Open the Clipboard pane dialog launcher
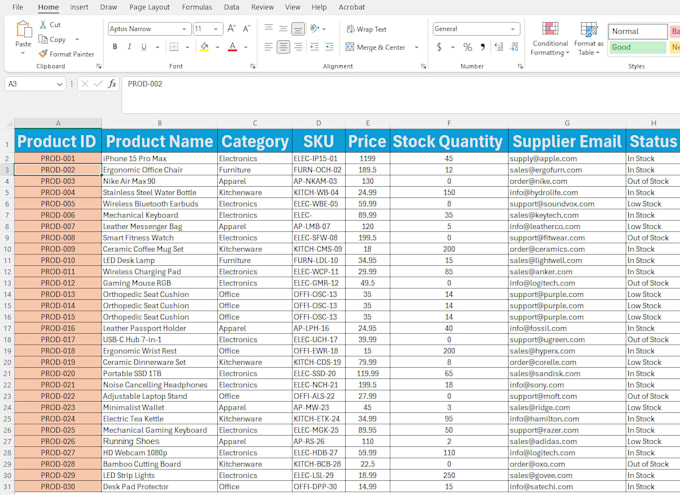This screenshot has height=495, width=680. click(99, 66)
